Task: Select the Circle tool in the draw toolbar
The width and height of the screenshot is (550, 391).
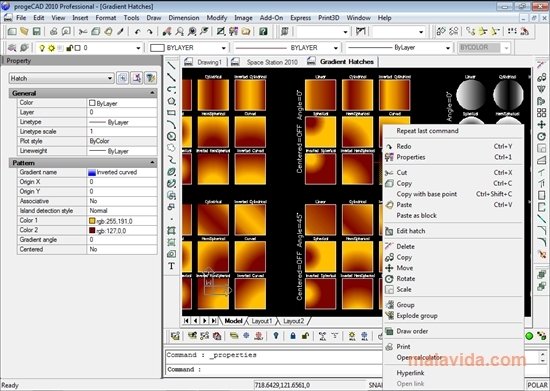Action: [171, 136]
